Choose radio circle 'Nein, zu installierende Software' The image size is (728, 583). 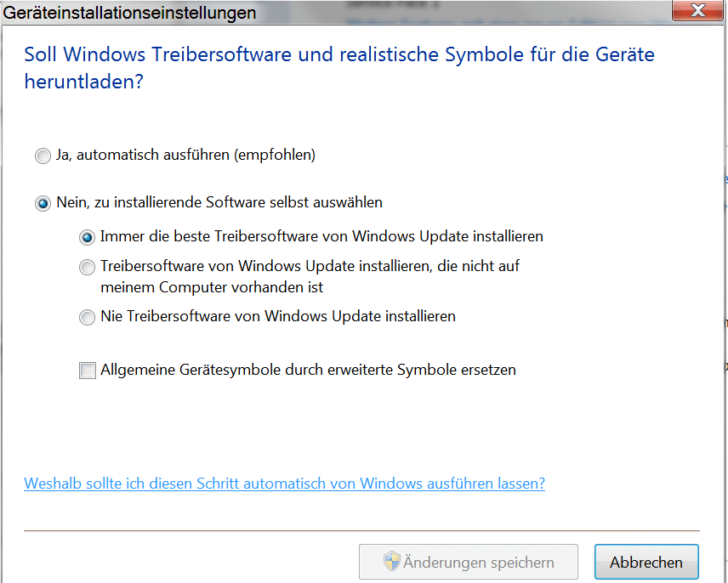pos(43,204)
